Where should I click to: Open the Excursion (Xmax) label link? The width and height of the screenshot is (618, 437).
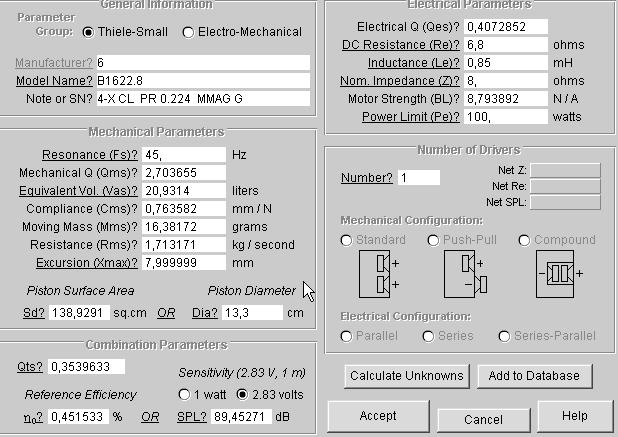87,263
